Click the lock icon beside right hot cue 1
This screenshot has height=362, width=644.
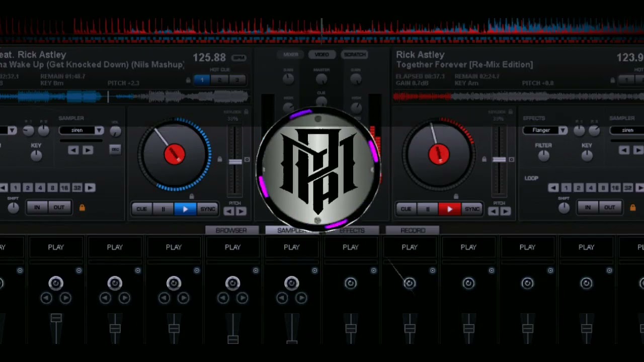[612, 80]
